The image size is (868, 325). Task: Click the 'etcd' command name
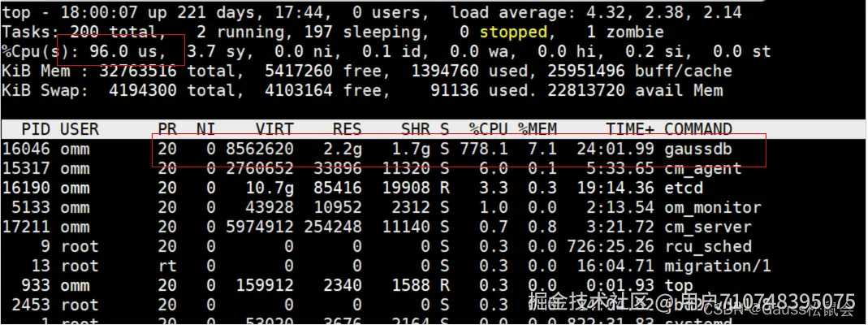pyautogui.click(x=684, y=188)
